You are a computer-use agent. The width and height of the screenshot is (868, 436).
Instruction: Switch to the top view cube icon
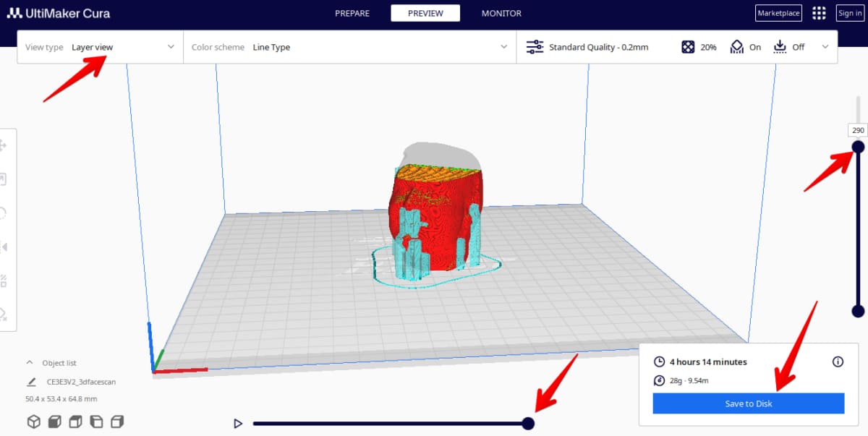[x=75, y=422]
